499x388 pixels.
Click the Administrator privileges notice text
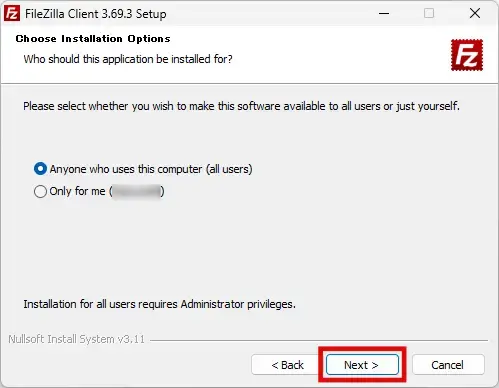(159, 304)
